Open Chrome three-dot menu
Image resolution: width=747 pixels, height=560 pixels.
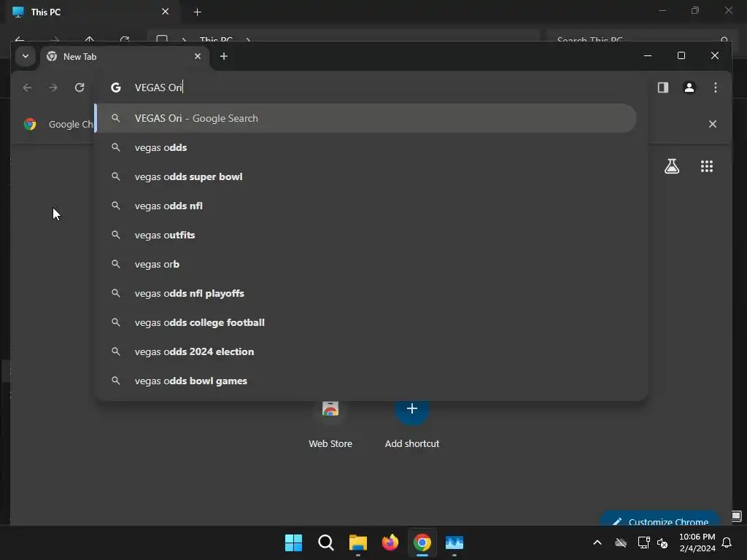point(715,87)
